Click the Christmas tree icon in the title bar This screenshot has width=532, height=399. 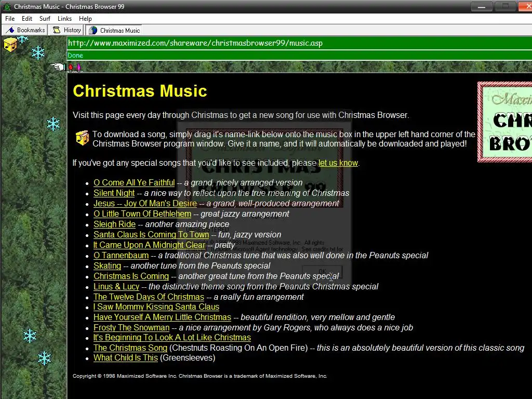(x=7, y=6)
